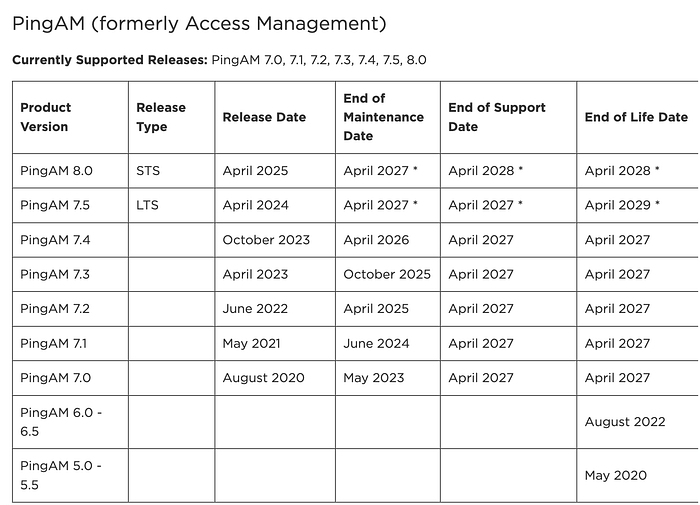Click the Currently Supported Releases label
This screenshot has height=505, width=700.
(x=109, y=60)
